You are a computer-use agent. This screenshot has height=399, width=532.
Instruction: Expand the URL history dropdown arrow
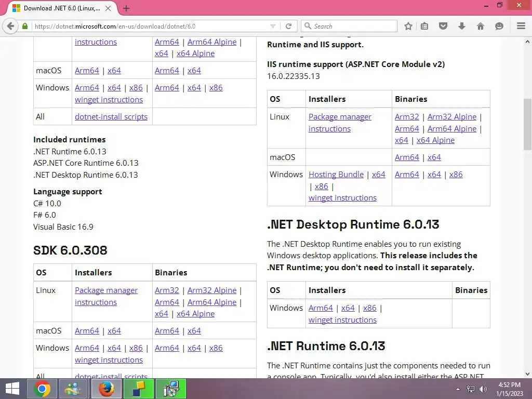click(273, 26)
